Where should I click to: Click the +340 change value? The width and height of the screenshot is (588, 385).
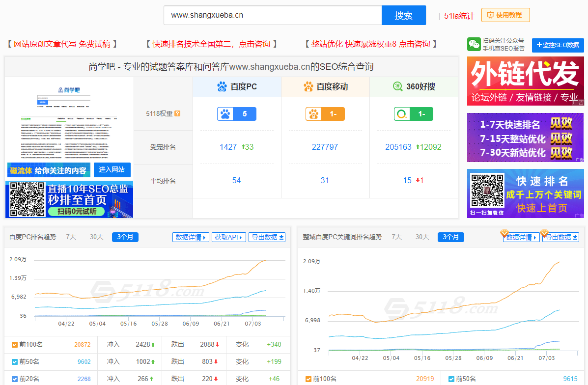coord(274,345)
